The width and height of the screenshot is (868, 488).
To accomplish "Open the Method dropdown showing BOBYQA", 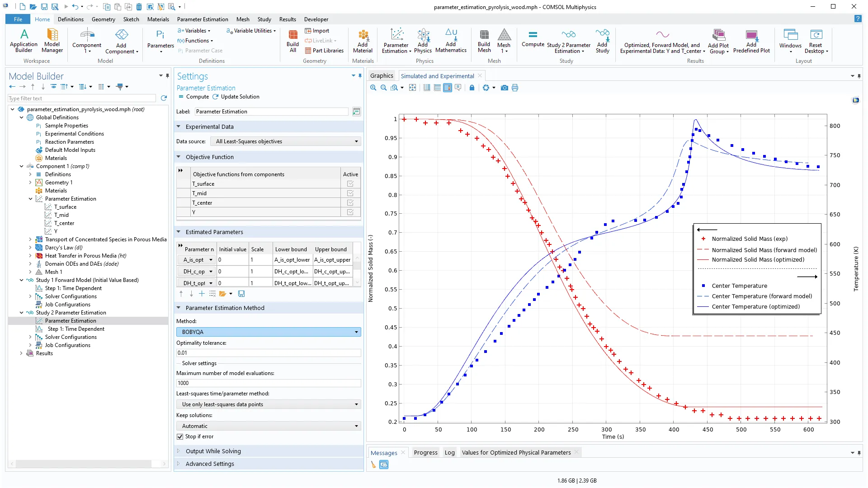I will (x=269, y=332).
